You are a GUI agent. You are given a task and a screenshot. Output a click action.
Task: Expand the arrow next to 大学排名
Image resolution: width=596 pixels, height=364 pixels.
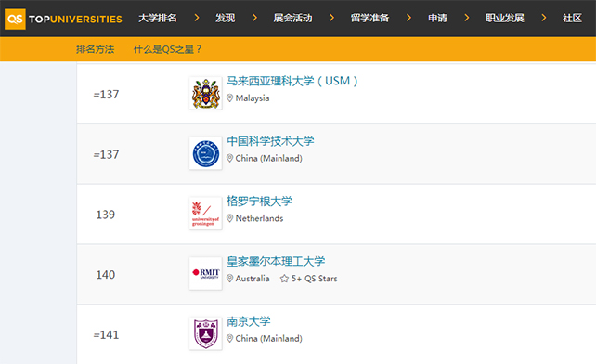[x=197, y=18]
